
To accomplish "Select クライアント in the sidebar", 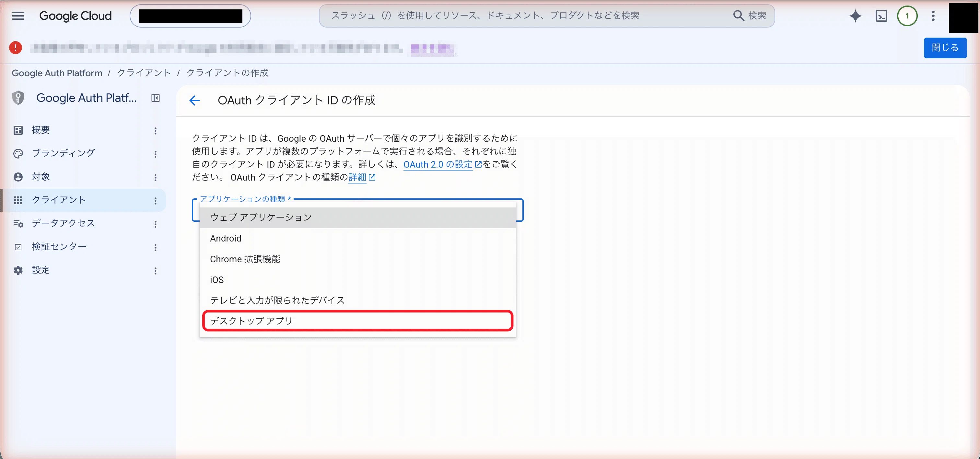I will click(83, 200).
